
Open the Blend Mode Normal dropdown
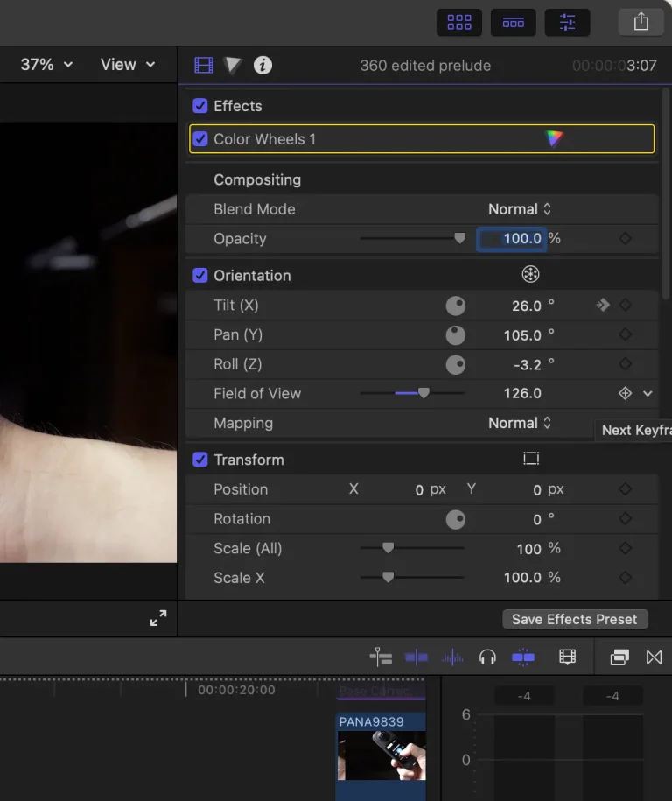tap(520, 209)
